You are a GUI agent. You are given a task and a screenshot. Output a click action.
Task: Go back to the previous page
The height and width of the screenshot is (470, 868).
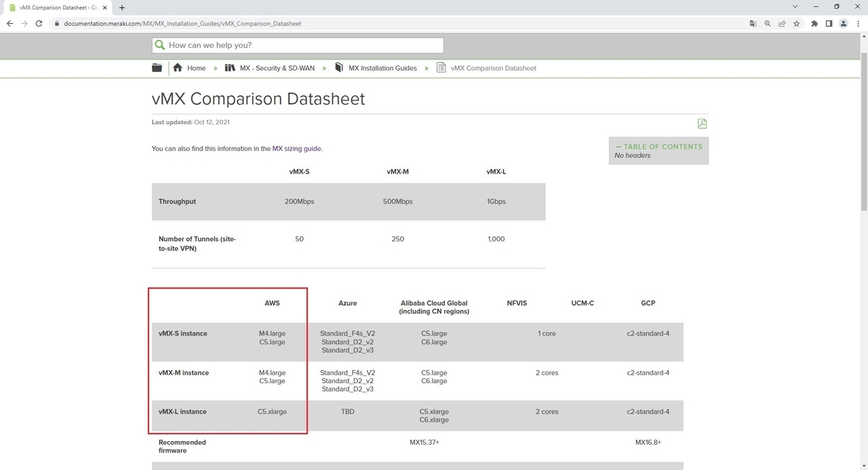click(x=9, y=23)
